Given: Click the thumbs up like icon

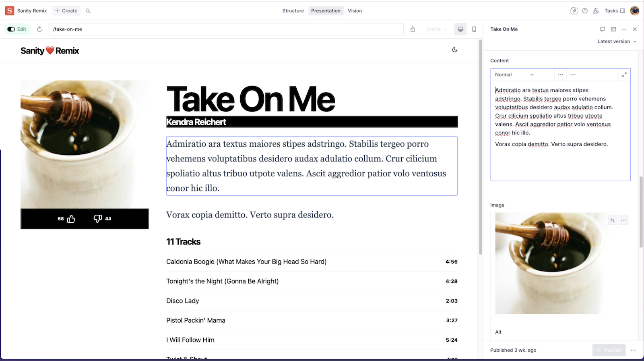Looking at the screenshot, I should coord(71,219).
